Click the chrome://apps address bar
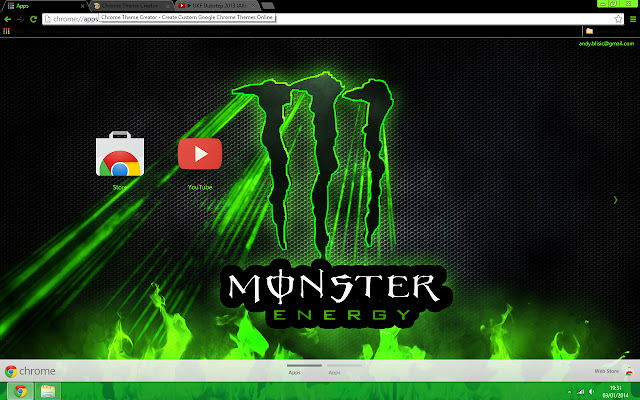 tap(333, 19)
